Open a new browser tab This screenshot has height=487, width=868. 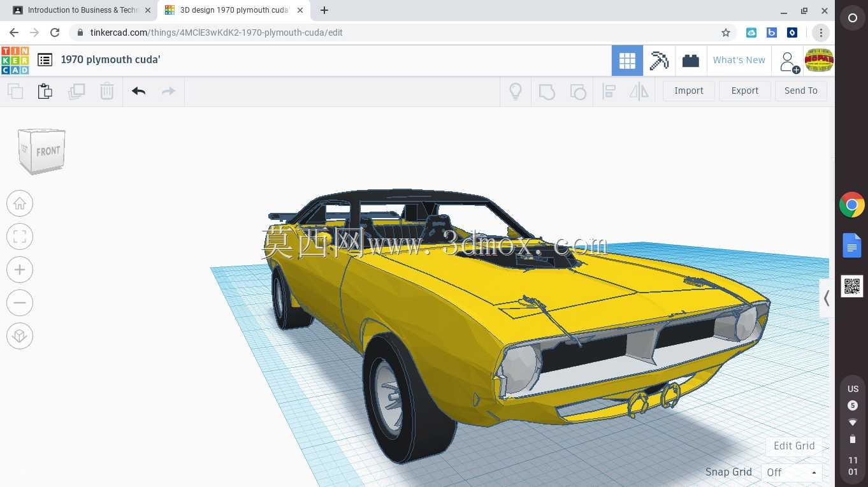324,10
